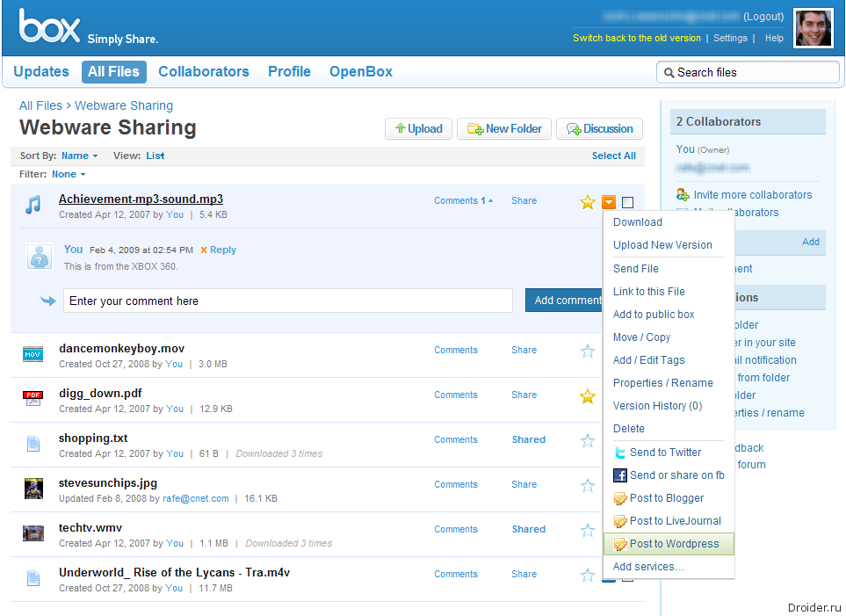Create a New Folder
The image size is (846, 616).
point(504,129)
